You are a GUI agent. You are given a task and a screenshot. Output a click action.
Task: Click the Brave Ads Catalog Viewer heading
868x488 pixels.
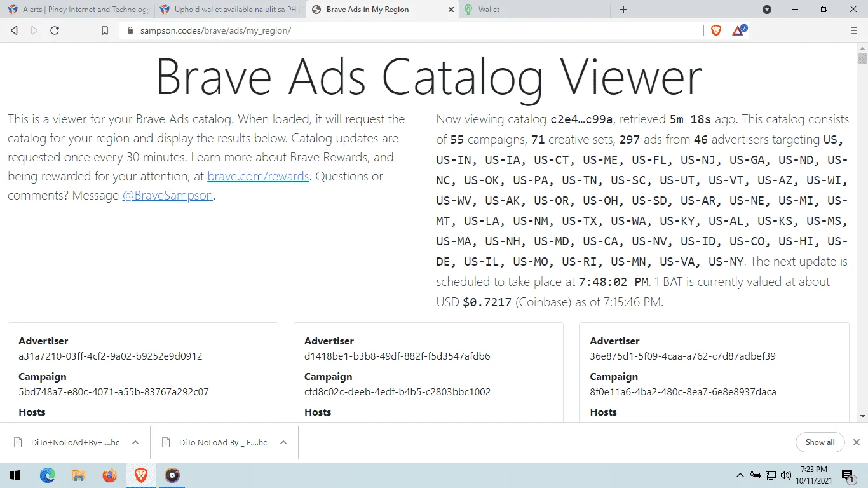point(429,77)
